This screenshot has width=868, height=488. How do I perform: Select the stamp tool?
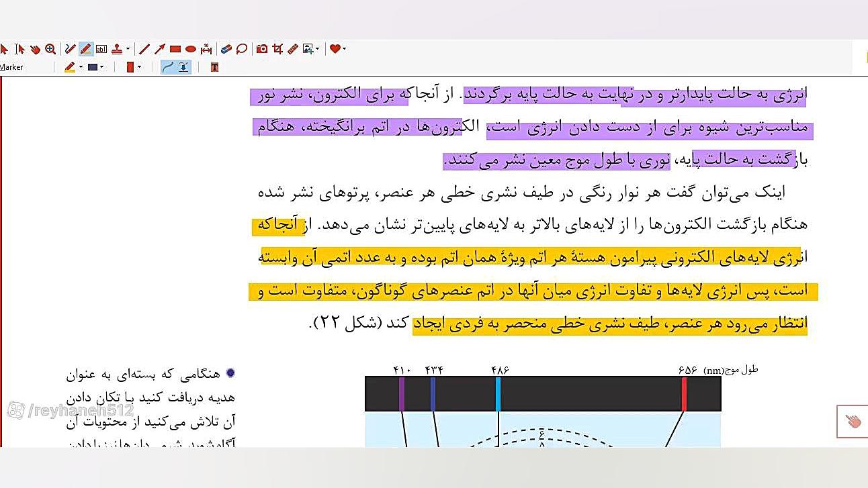click(x=117, y=49)
